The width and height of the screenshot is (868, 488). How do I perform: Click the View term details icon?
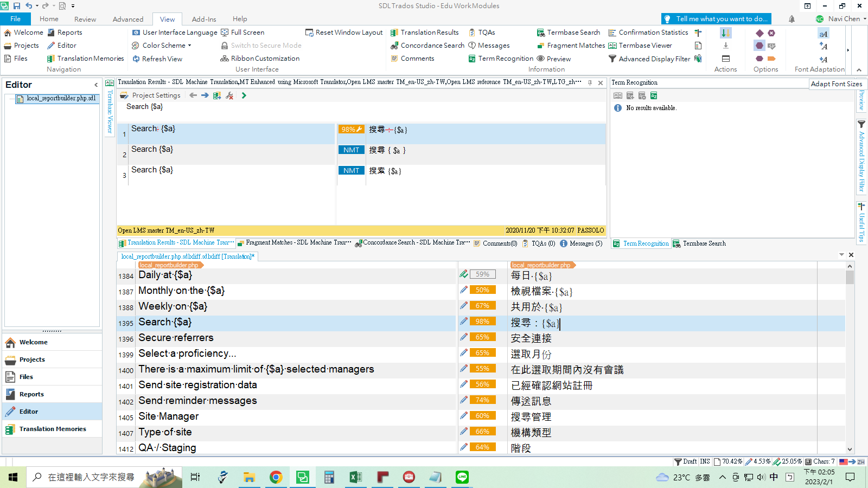tap(618, 95)
